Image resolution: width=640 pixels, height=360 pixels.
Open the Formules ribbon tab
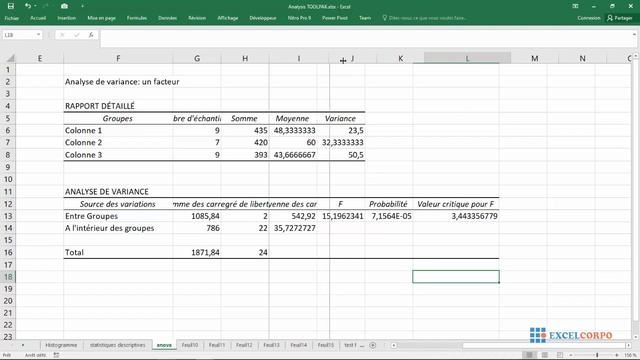[137, 18]
